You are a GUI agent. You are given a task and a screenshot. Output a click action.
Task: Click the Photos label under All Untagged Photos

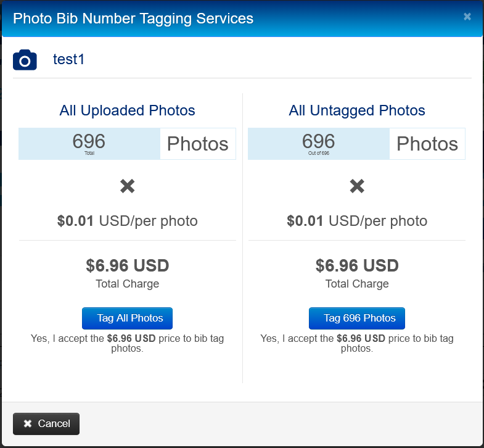(x=427, y=144)
